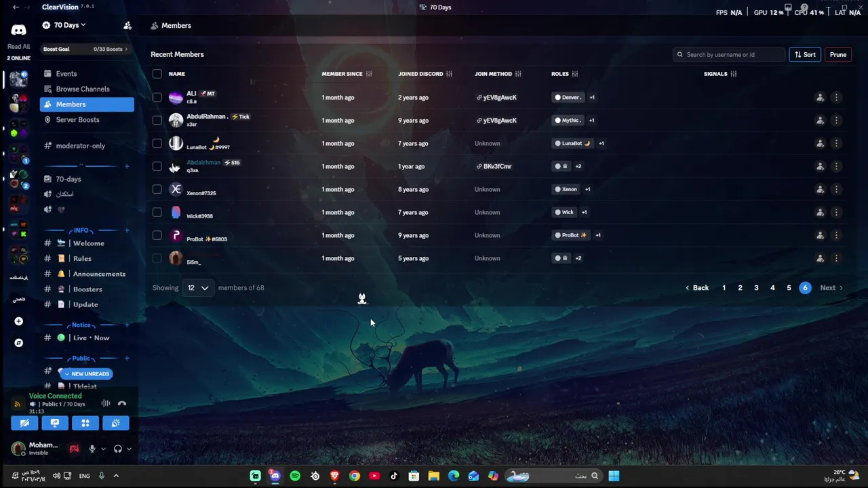Image resolution: width=868 pixels, height=488 pixels.
Task: Search members by username or id
Action: coord(729,55)
